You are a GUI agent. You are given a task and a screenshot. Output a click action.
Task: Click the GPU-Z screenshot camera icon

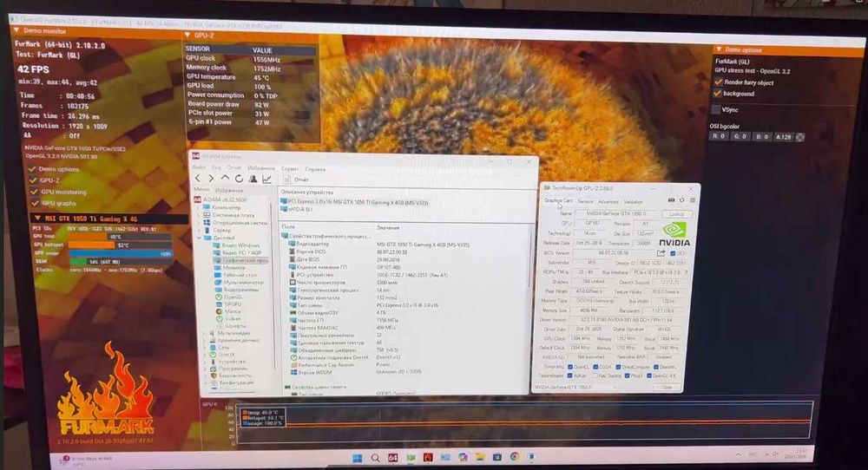(x=671, y=200)
